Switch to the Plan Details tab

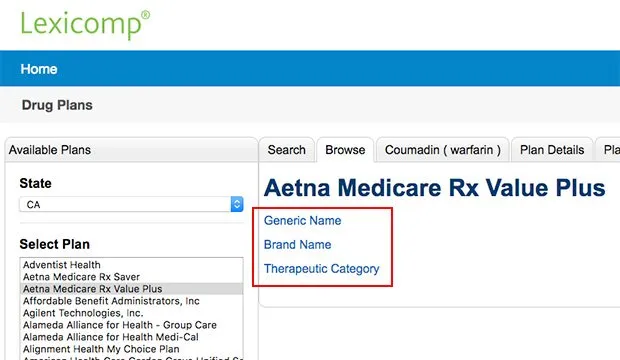pyautogui.click(x=552, y=150)
